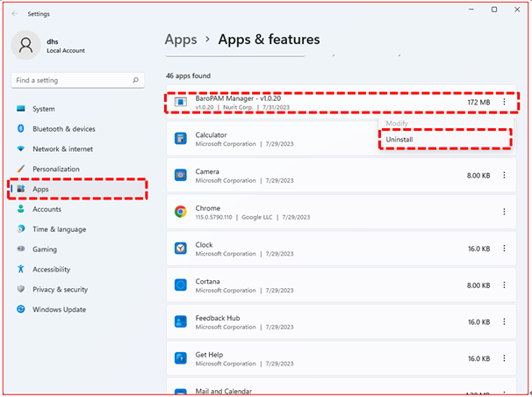This screenshot has width=532, height=397.
Task: Click the search magnifier icon
Action: (136, 80)
